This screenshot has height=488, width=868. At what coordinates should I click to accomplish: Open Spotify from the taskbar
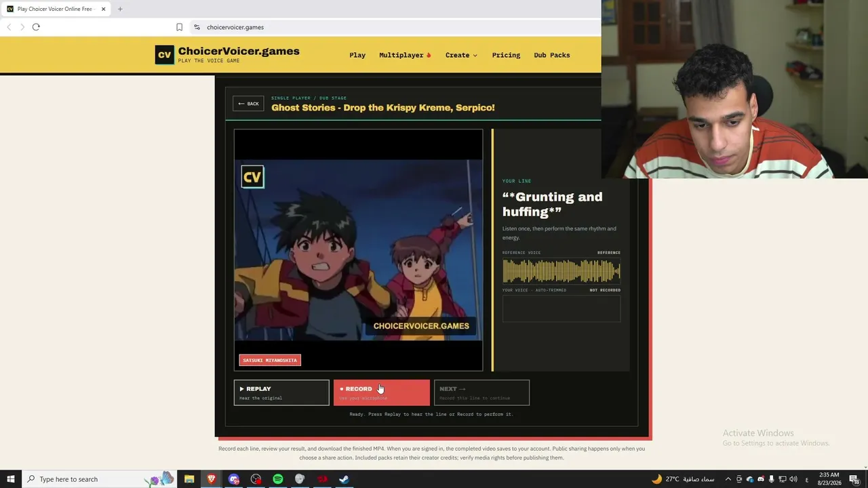(278, 479)
